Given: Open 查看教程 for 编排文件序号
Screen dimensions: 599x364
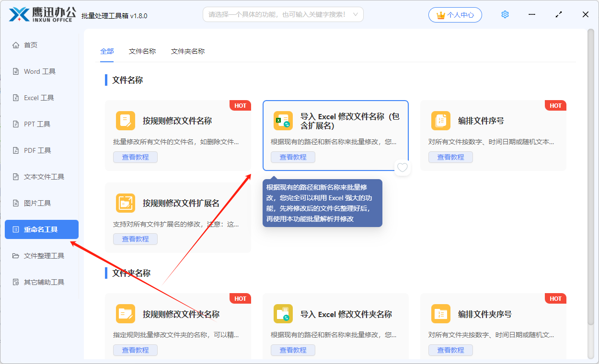Looking at the screenshot, I should pos(450,157).
